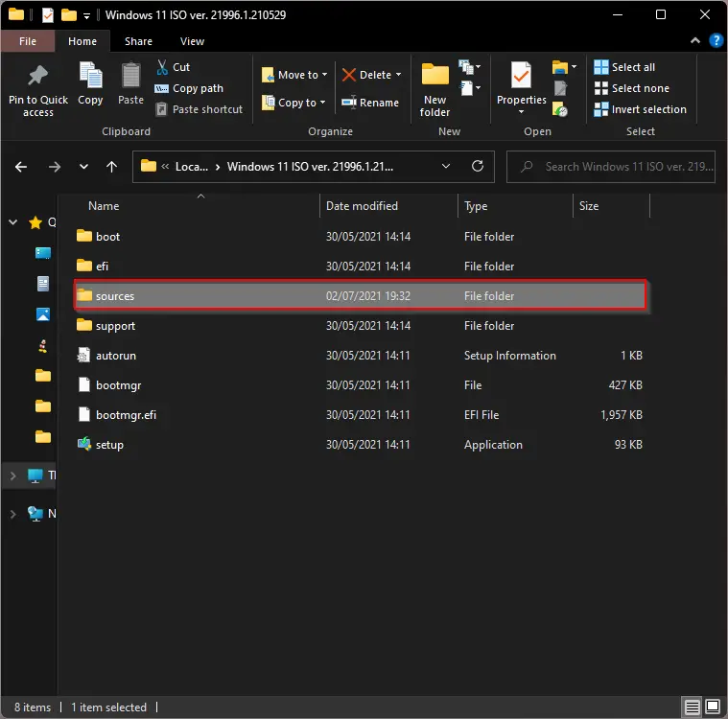Select the bootmgr file
The height and width of the screenshot is (719, 728).
(x=361, y=385)
